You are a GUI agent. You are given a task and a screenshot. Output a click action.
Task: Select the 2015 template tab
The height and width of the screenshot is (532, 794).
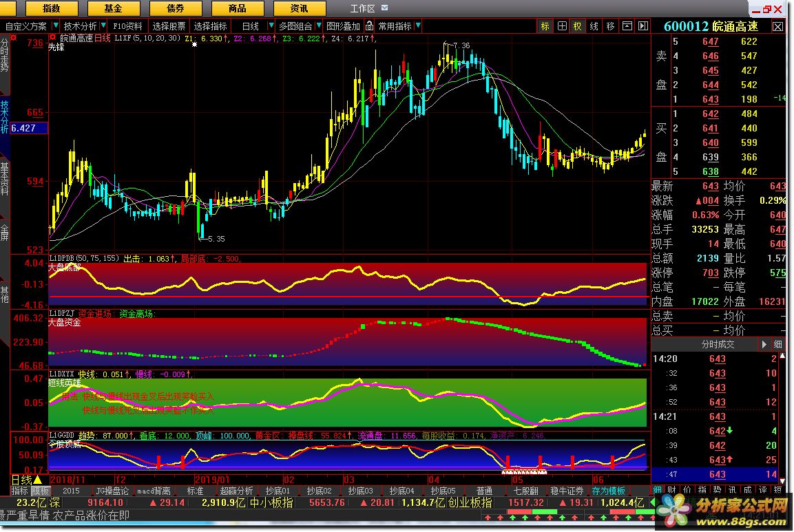72,491
